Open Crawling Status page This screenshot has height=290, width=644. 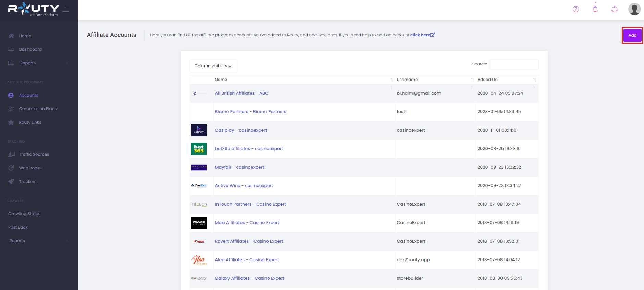tap(24, 214)
